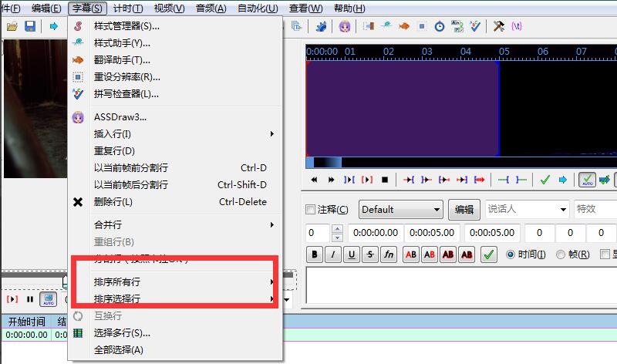This screenshot has width=617, height=364.
Task: Click the add lead-out audio icon
Action: coord(521,180)
